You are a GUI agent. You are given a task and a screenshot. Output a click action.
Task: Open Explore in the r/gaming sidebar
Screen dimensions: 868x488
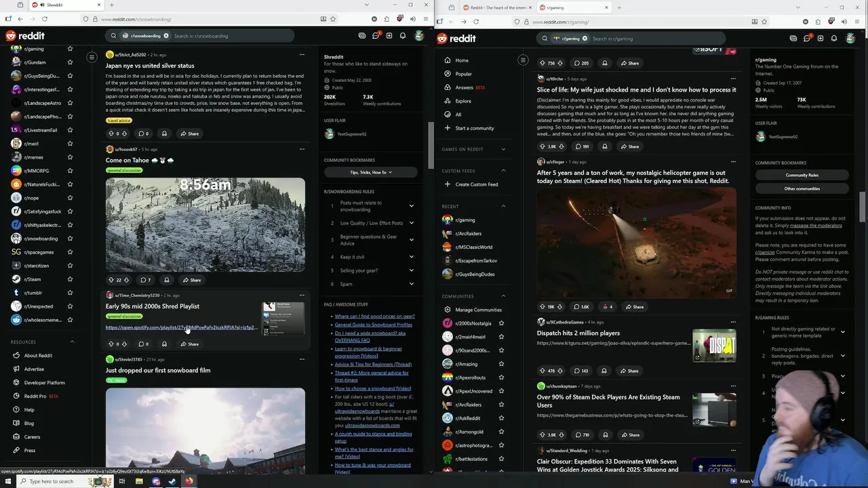463,101
